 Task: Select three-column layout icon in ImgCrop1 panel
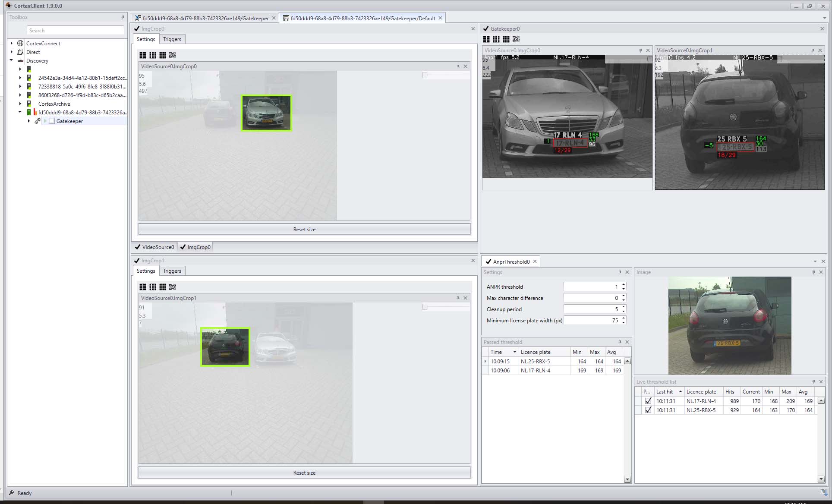click(153, 287)
